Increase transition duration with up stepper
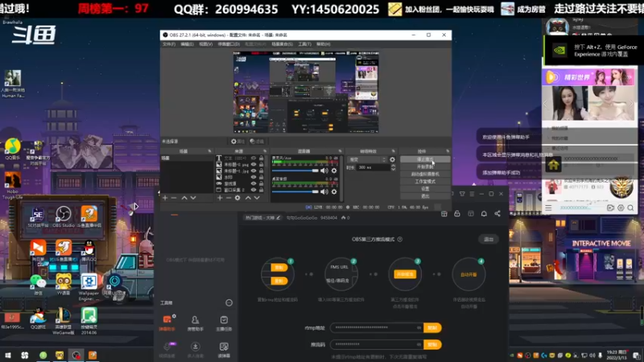Viewport: 644px width, 362px height. tap(393, 166)
